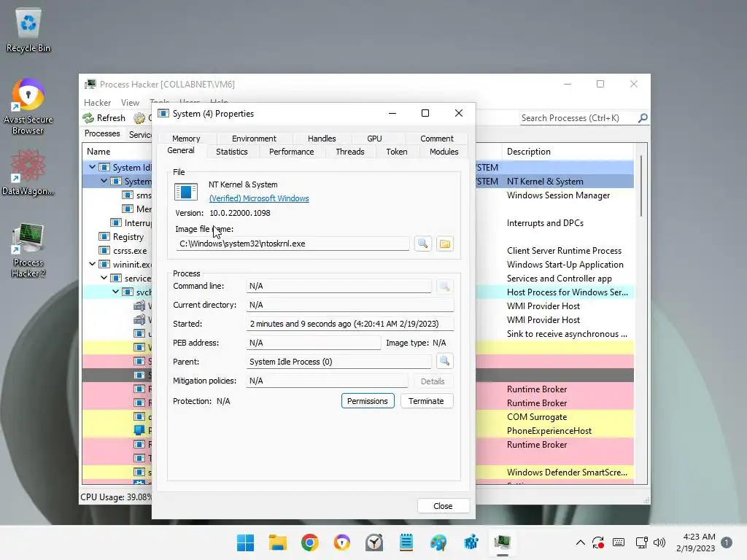Click the NT Kernel & System file icon
This screenshot has width=747, height=560.
click(x=186, y=192)
